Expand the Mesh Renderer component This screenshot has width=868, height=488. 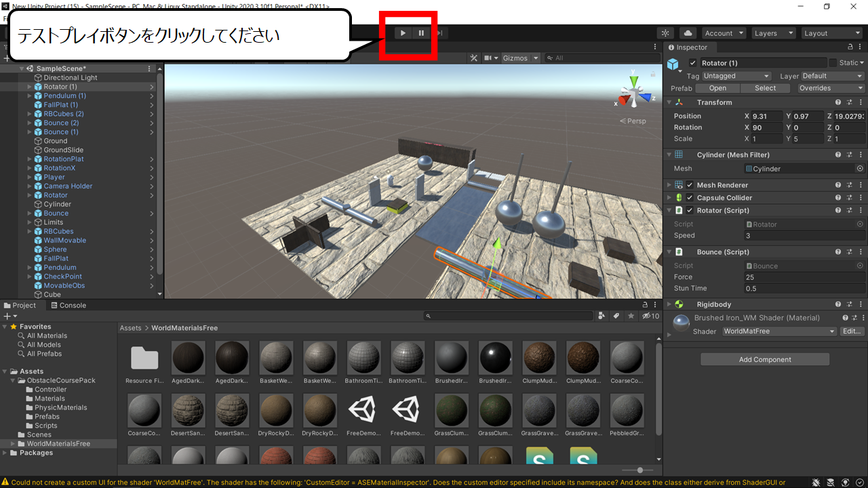coord(669,185)
